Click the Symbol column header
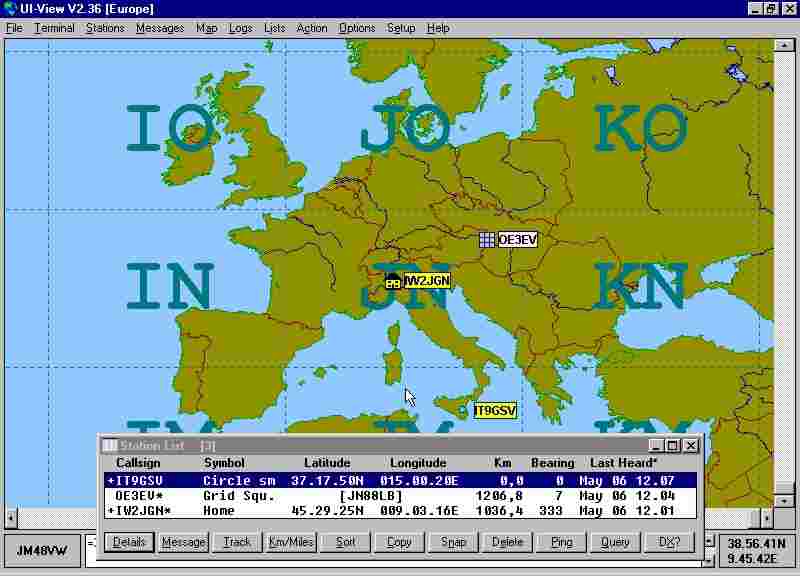This screenshot has width=800, height=576. tap(224, 463)
